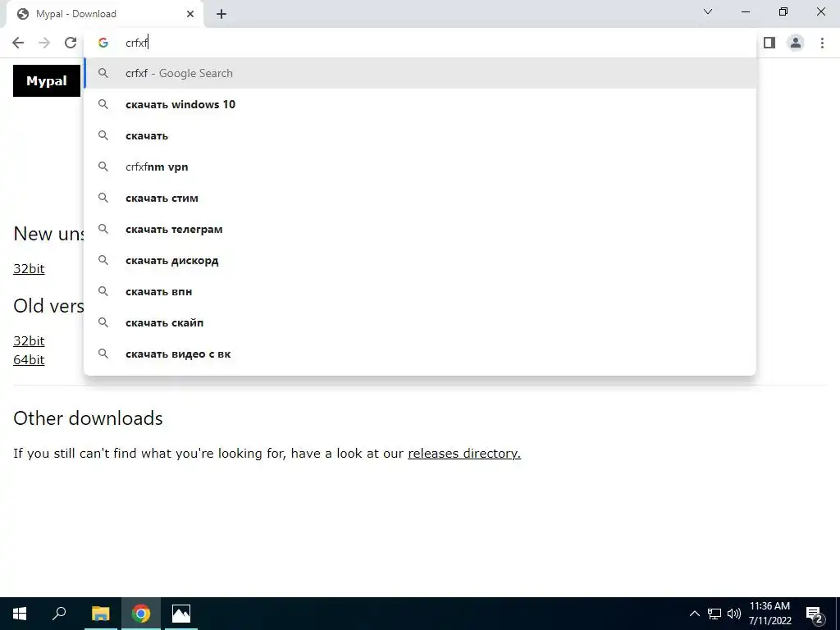Open the Windows Start menu

(x=20, y=614)
